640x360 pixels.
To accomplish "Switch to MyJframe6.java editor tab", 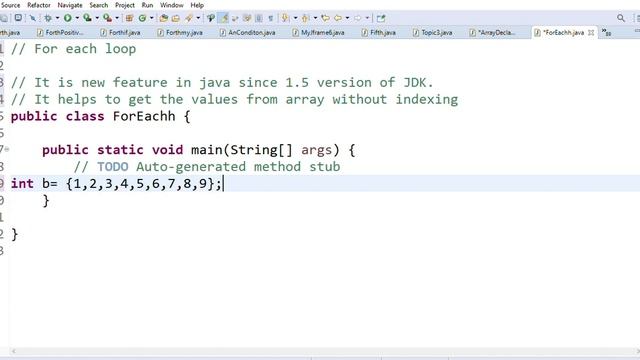I will 318,33.
